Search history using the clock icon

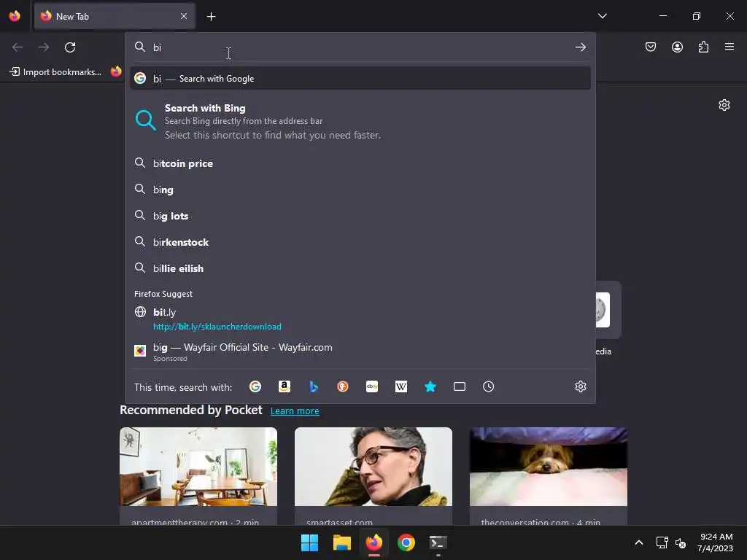488,386
